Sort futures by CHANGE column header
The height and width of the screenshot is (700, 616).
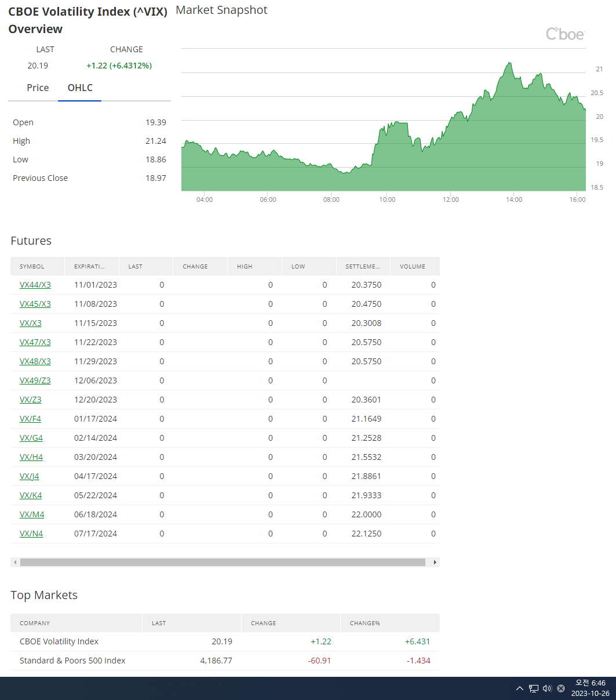(201, 266)
